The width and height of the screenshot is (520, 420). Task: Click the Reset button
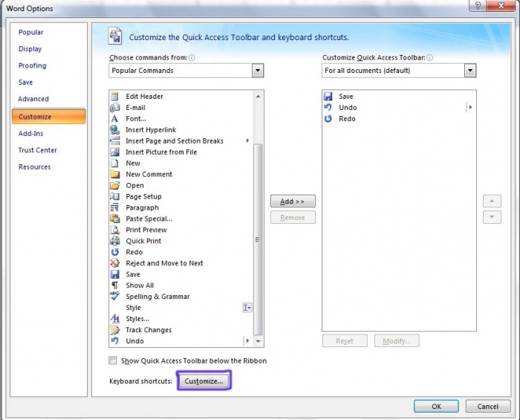click(345, 340)
